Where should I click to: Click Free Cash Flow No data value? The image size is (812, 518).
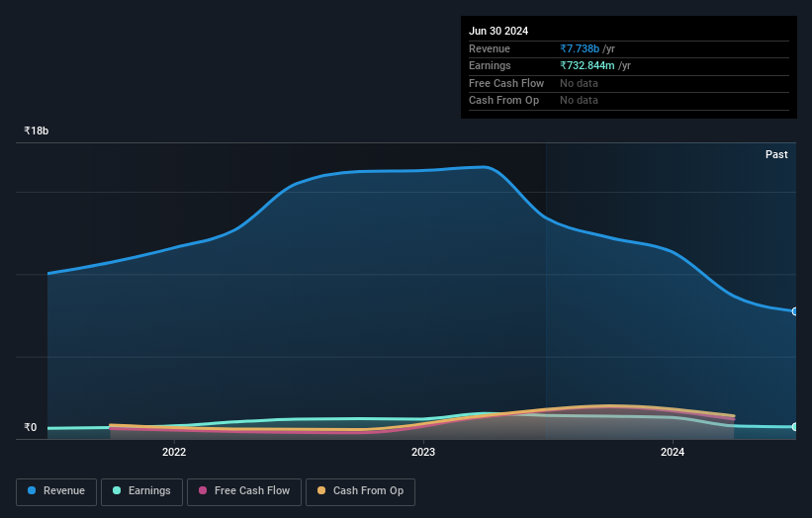[579, 83]
